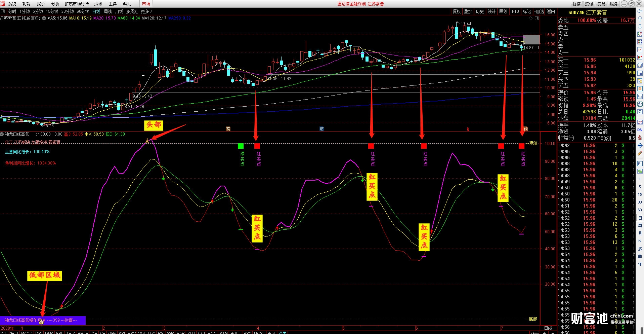Image resolution: width=644 pixels, height=334 pixels.
Task: Click the back arrow icon in right sidebar
Action: (x=640, y=11)
